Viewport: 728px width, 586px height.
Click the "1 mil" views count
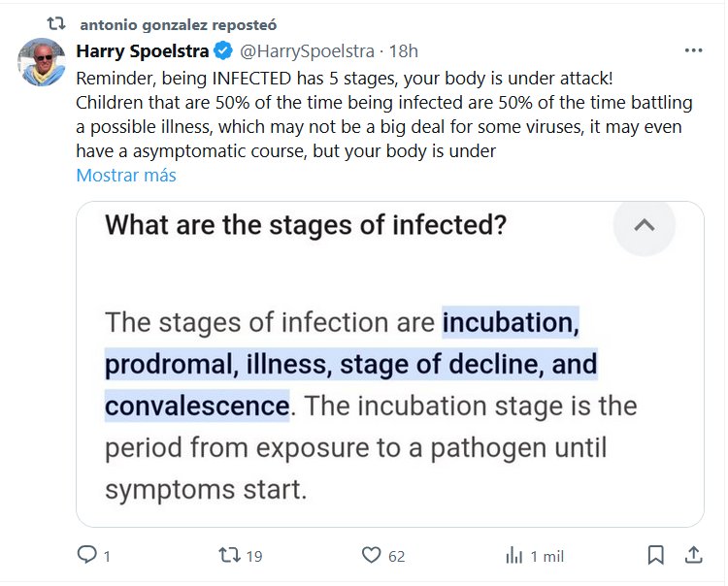coord(546,557)
